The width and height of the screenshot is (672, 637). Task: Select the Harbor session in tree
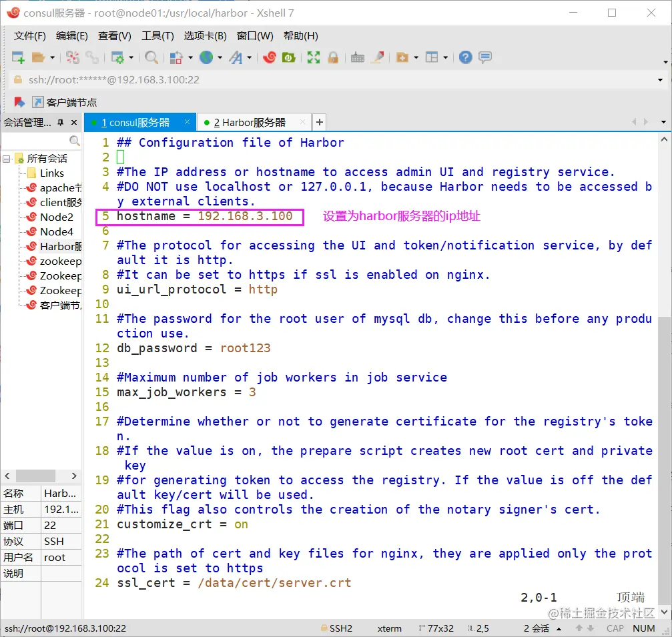[x=53, y=246]
